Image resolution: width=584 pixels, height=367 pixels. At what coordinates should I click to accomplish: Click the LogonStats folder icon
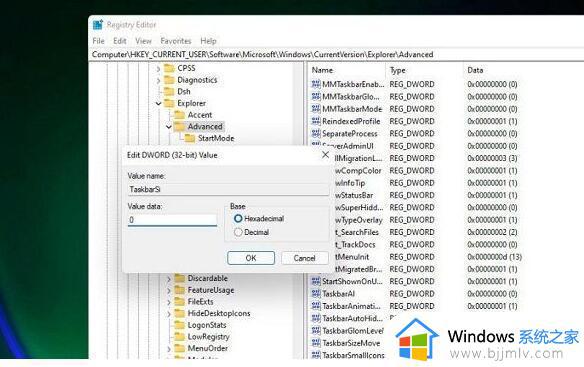point(180,325)
